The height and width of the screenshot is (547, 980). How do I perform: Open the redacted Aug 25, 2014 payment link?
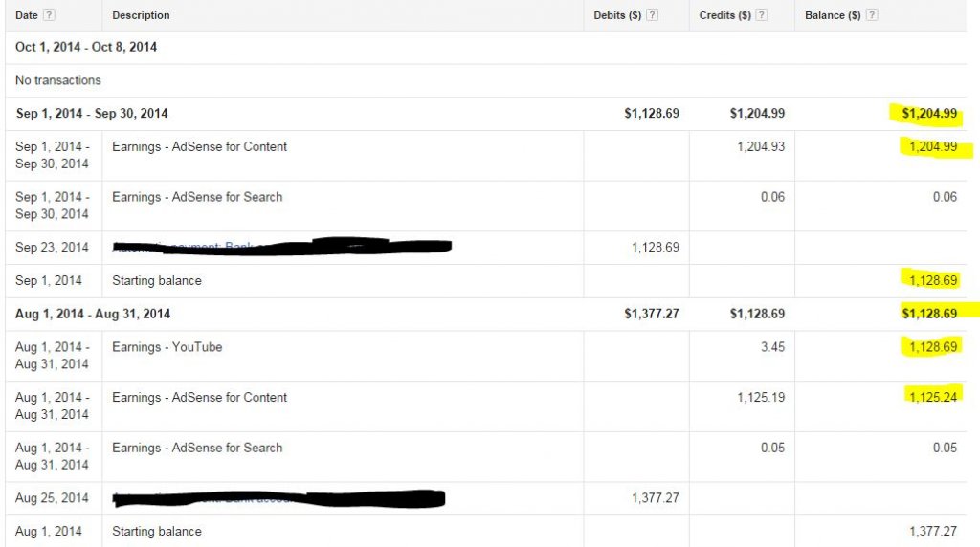(278, 497)
